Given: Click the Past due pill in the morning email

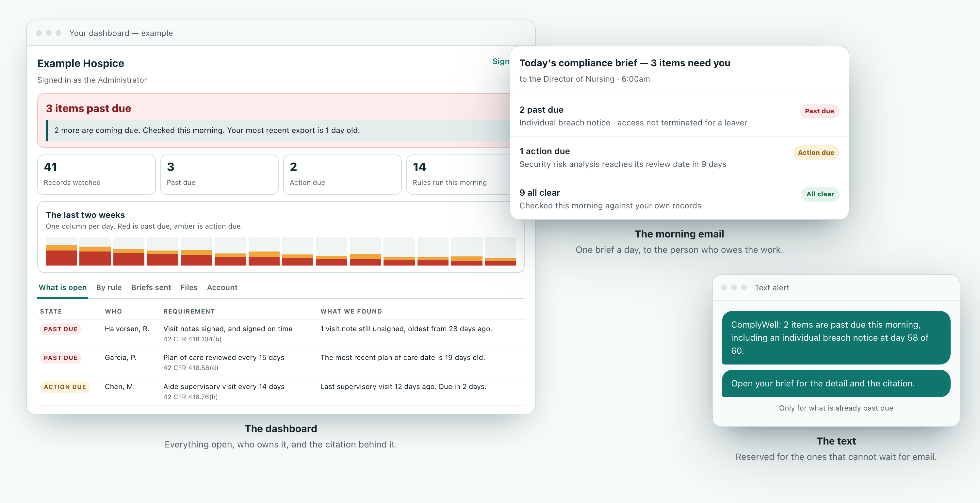Looking at the screenshot, I should tap(820, 111).
